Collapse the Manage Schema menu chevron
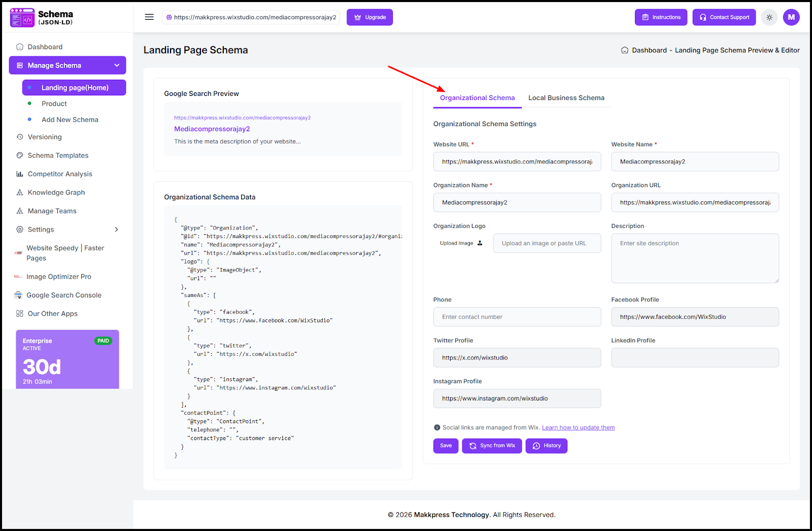Viewport: 812px width, 531px height. 117,65
